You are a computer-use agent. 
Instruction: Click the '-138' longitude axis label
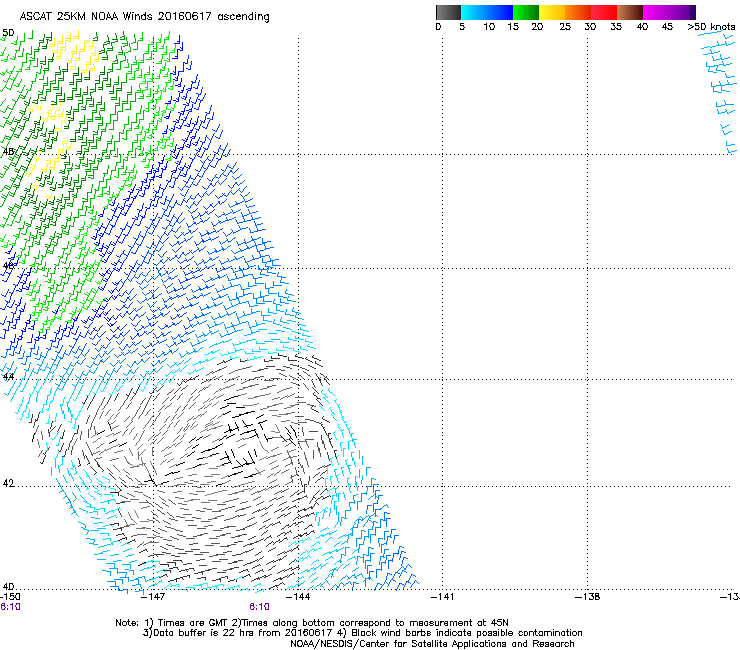[x=588, y=597]
